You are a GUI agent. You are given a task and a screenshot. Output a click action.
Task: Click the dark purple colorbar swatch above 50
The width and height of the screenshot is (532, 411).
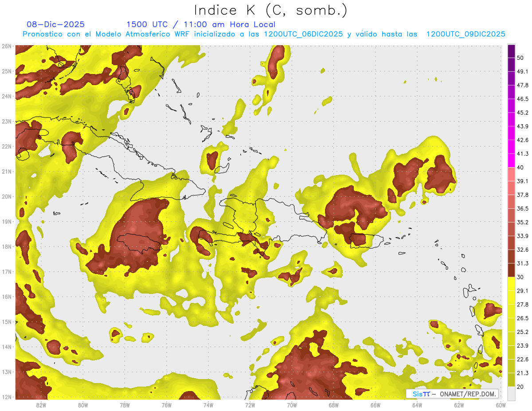pyautogui.click(x=511, y=51)
